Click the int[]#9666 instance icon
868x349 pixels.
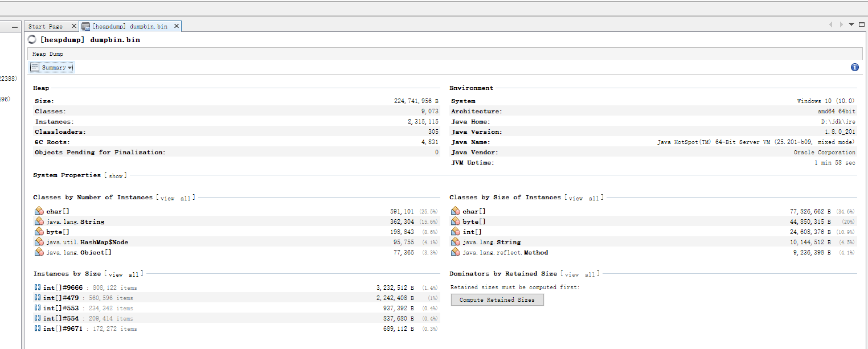pyautogui.click(x=38, y=288)
